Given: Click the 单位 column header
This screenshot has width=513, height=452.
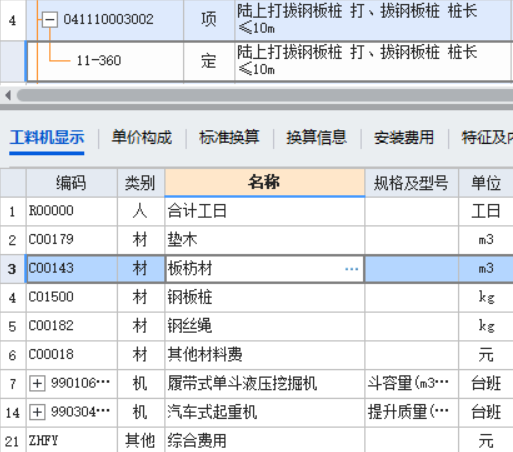Looking at the screenshot, I should (x=486, y=183).
